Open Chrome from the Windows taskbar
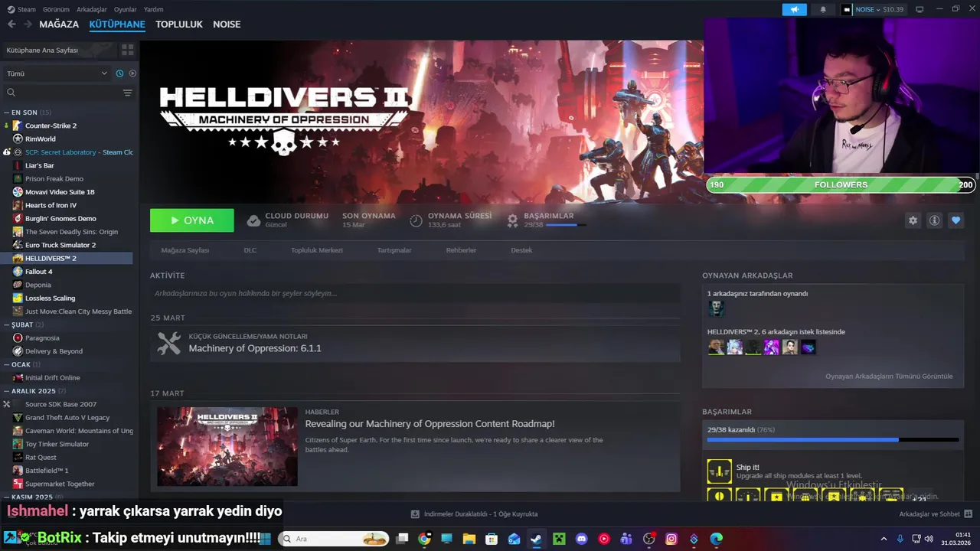 [x=424, y=539]
